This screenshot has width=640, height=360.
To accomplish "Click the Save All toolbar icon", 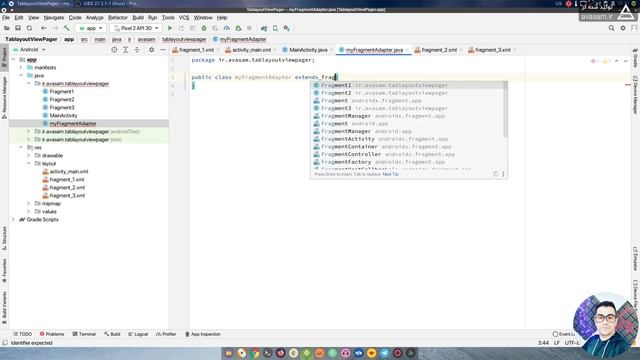I will coord(18,28).
